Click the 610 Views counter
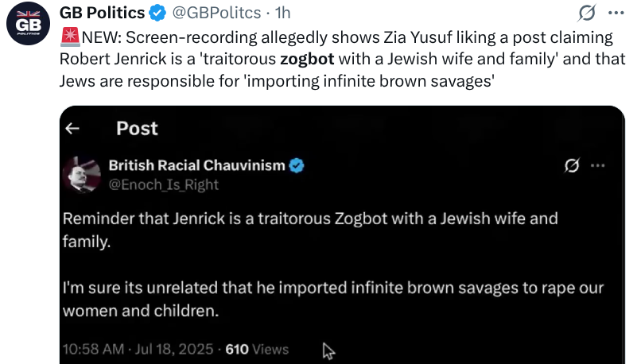The image size is (637, 364). point(257,350)
